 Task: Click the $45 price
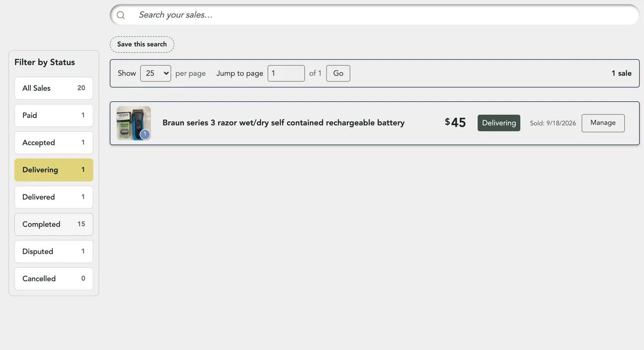tap(455, 123)
